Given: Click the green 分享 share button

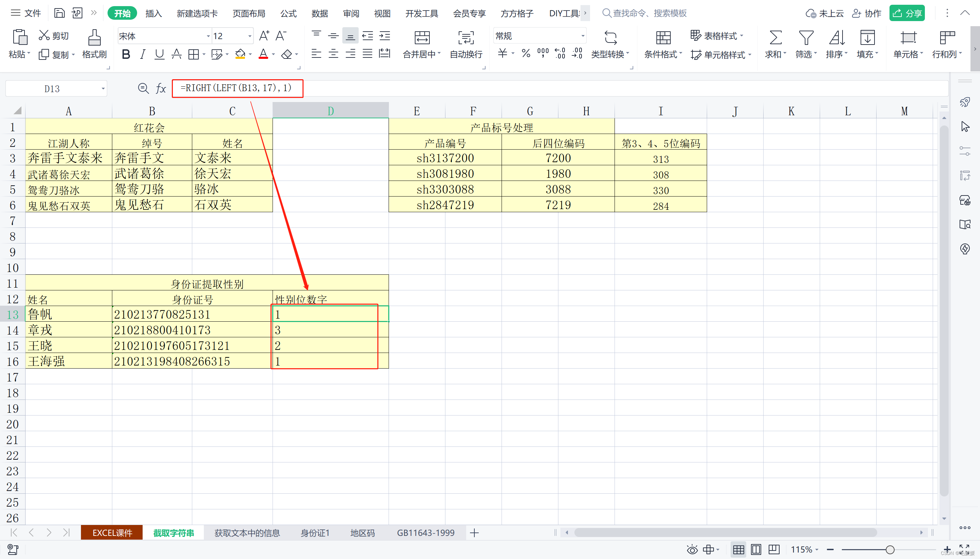Looking at the screenshot, I should pos(906,14).
